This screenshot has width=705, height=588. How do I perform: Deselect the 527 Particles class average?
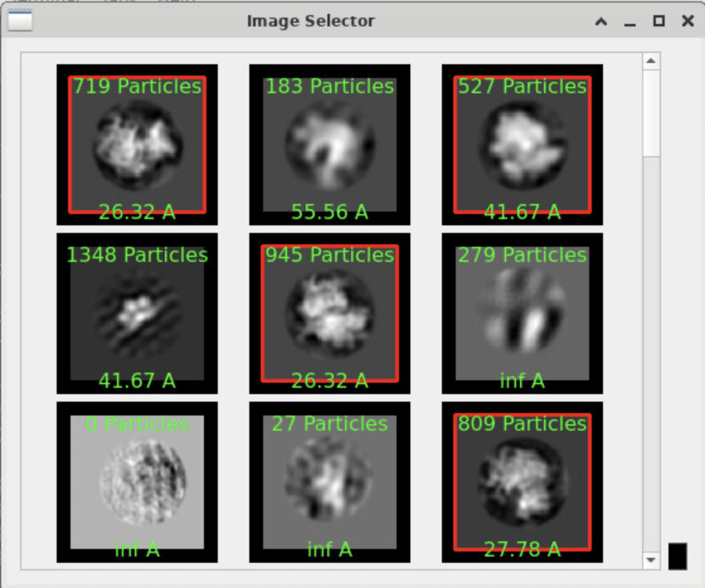[522, 145]
